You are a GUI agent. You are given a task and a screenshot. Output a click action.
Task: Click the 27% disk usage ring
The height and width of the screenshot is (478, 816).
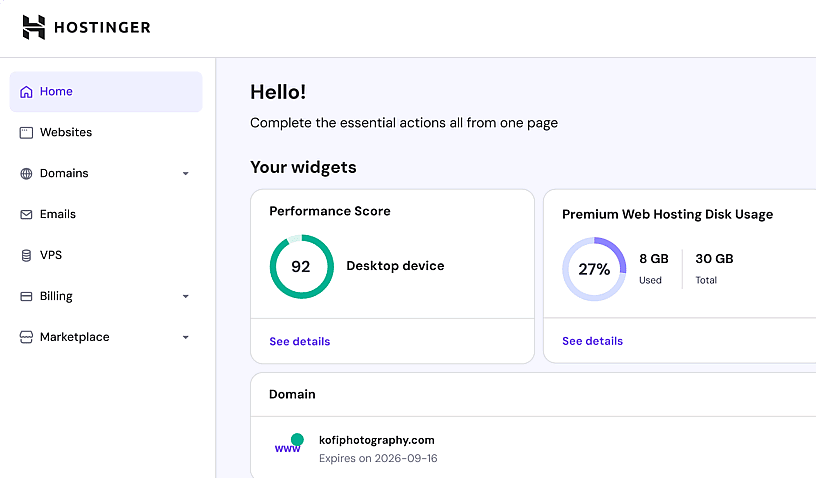594,269
